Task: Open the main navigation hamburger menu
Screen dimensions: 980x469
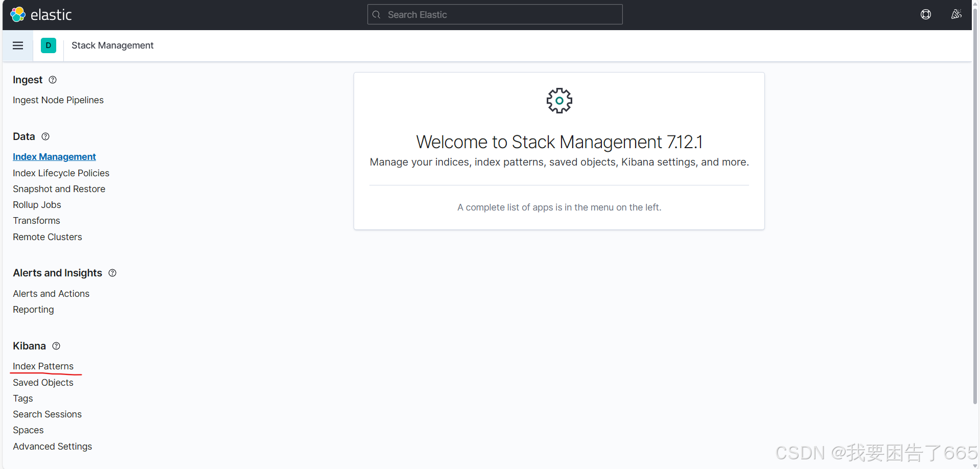Action: (x=18, y=45)
